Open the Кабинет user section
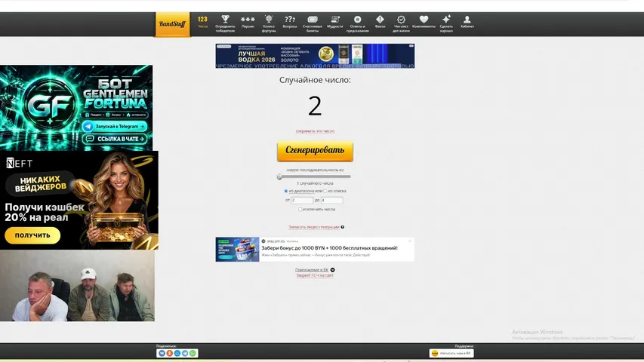644x362 pixels. point(467,22)
